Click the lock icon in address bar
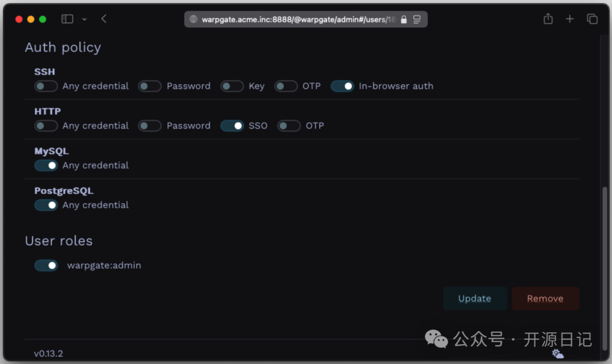Screen dimensions: 612x364 point(403,19)
